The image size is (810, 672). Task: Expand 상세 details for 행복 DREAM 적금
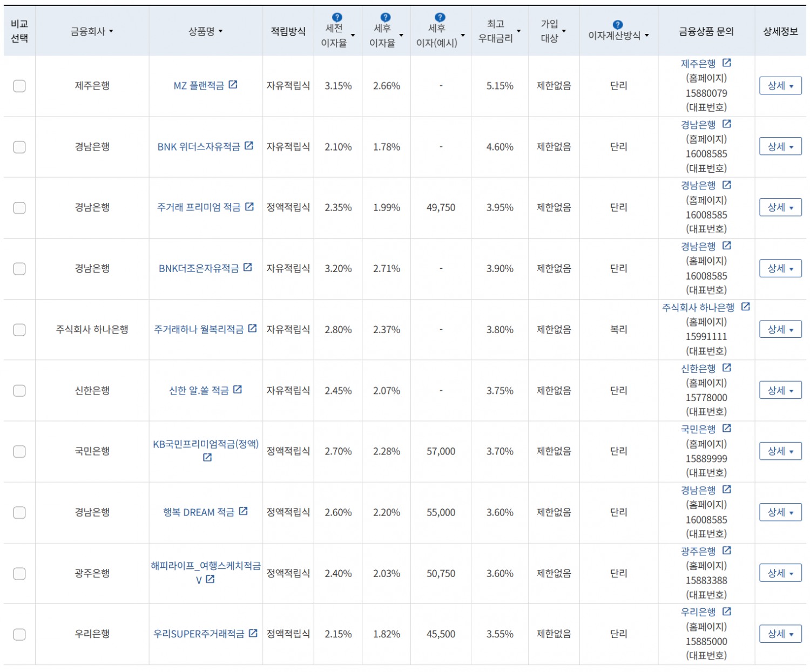tap(780, 512)
